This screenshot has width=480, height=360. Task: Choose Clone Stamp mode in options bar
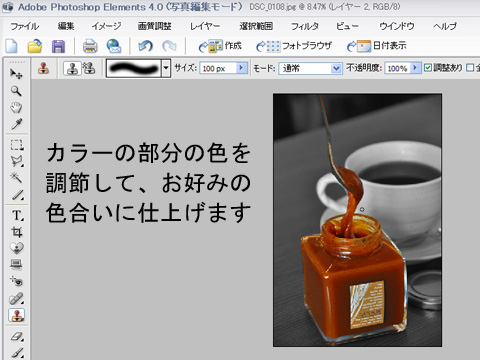point(72,68)
